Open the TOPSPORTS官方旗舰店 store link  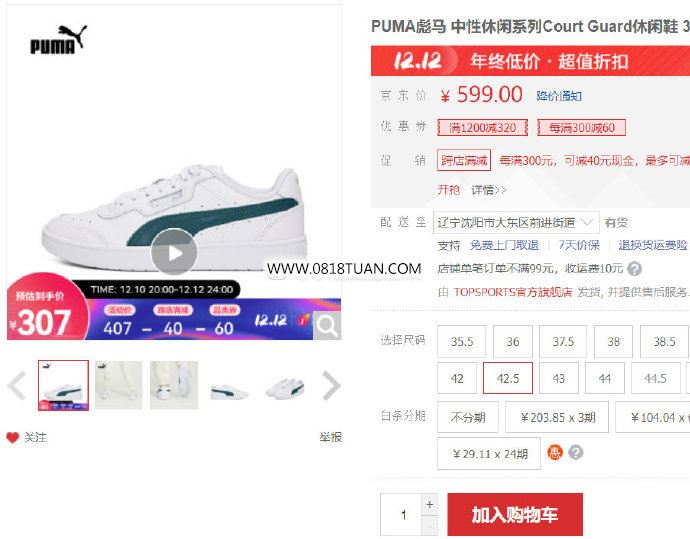point(513,292)
